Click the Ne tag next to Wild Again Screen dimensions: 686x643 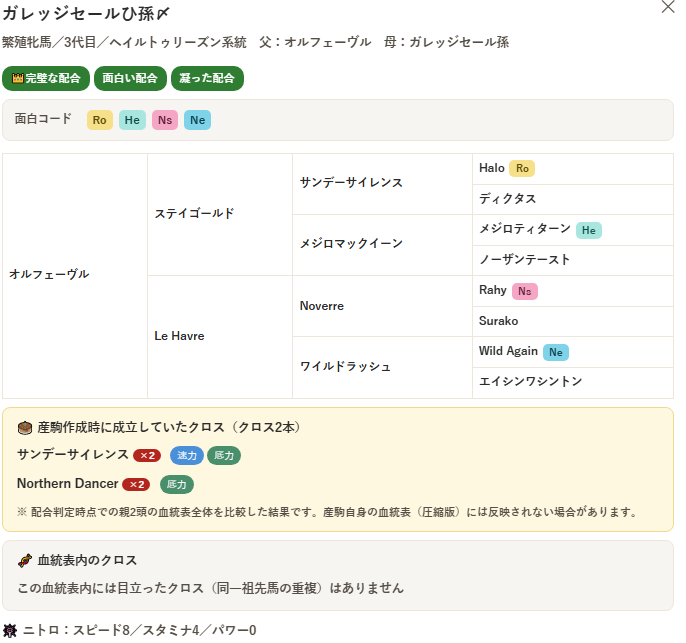pos(556,352)
